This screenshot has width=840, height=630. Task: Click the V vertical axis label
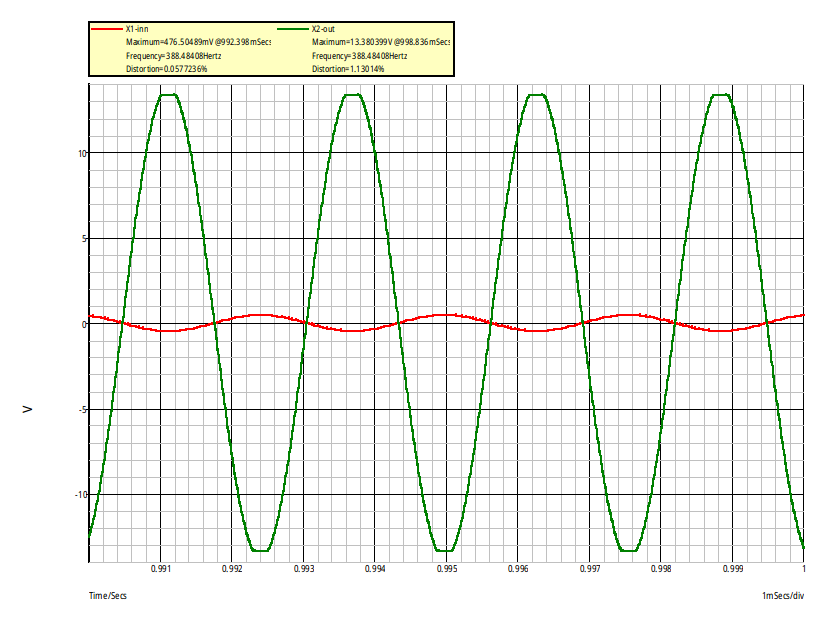click(x=27, y=409)
